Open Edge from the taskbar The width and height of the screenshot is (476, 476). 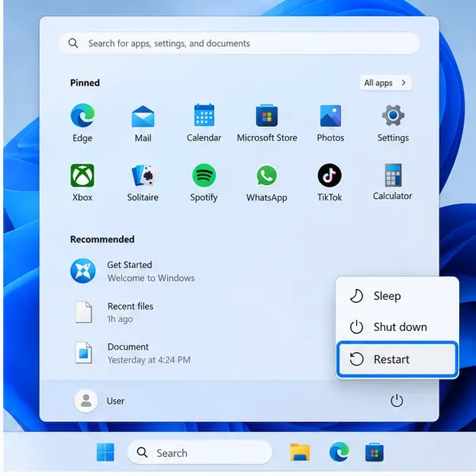click(339, 452)
